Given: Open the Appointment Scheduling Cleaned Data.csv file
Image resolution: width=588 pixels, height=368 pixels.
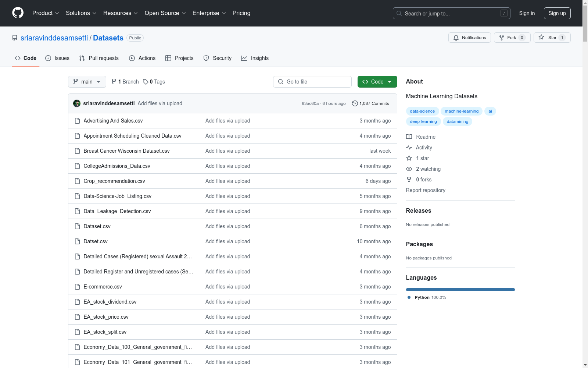Looking at the screenshot, I should tap(133, 136).
